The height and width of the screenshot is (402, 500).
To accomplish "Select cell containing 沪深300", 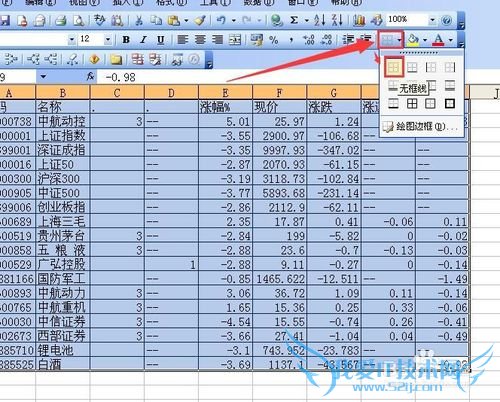I will coord(63,179).
